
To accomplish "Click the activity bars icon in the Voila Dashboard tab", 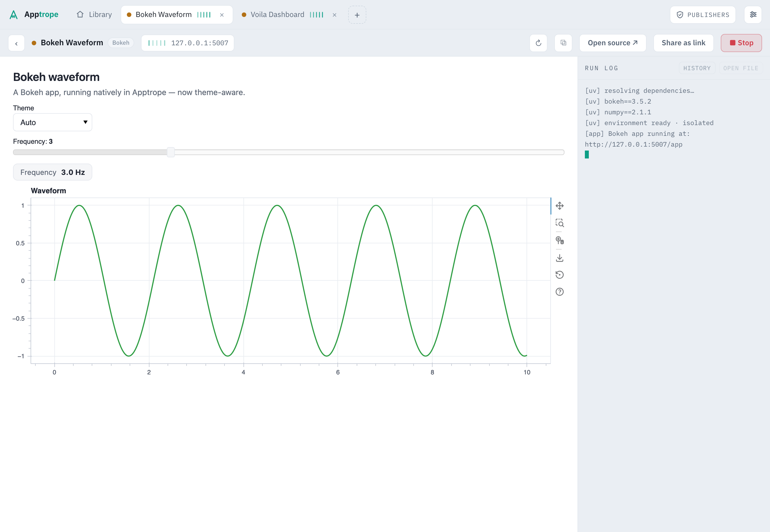I will 316,15.
